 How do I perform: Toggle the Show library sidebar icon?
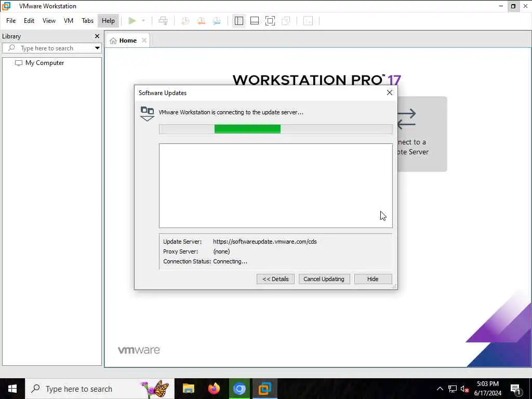tap(239, 21)
